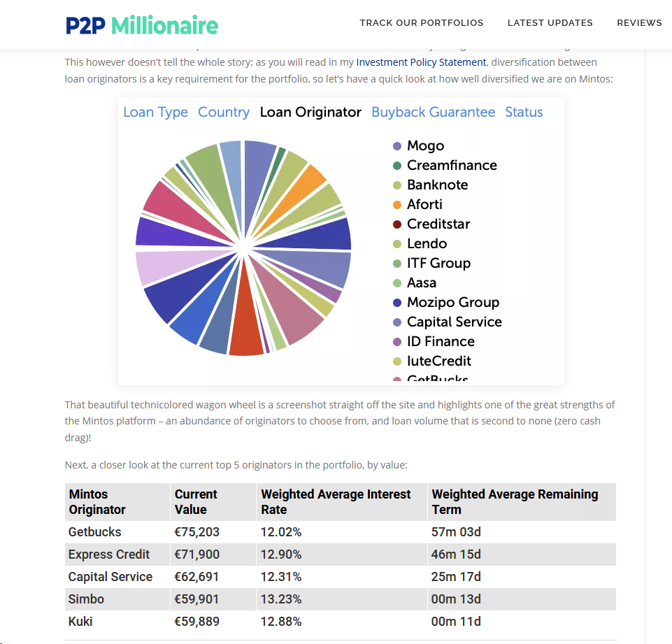Screen dimensions: 672x644
Task: Open the Reviews menu item
Action: click(639, 23)
